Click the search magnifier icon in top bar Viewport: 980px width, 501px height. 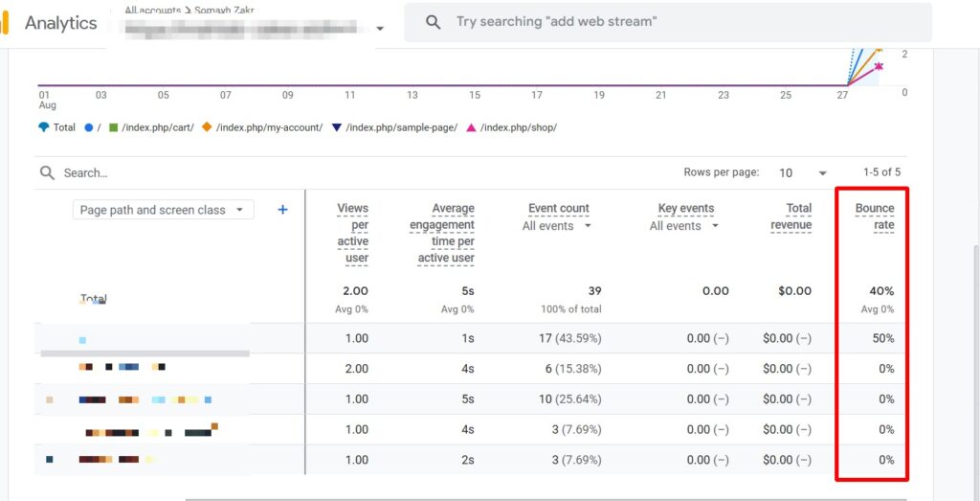pyautogui.click(x=433, y=22)
